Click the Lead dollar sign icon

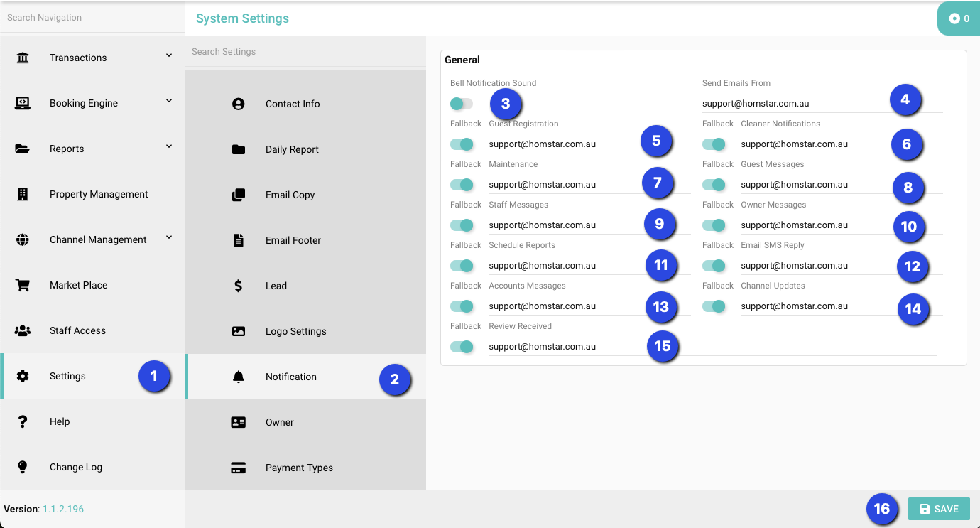(239, 286)
